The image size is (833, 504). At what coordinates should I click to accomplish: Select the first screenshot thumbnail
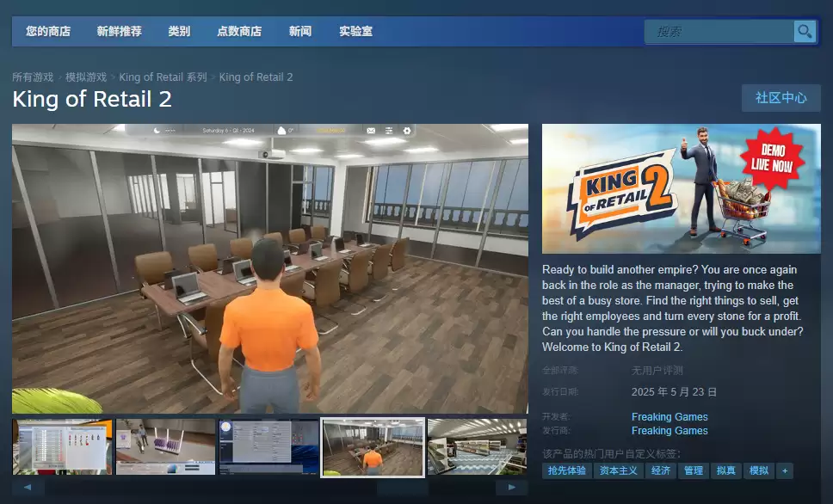coord(62,446)
